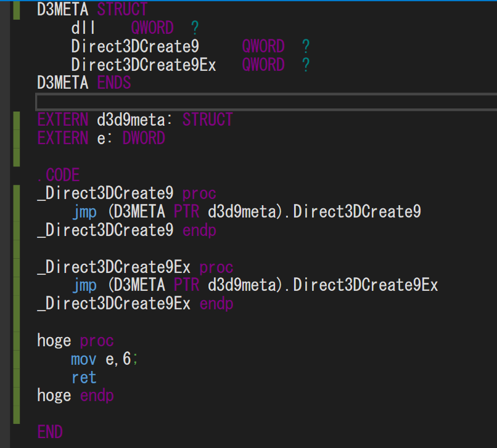Viewport: 497px width, 448px height.
Task: Click the ret instruction
Action: [x=84, y=378]
